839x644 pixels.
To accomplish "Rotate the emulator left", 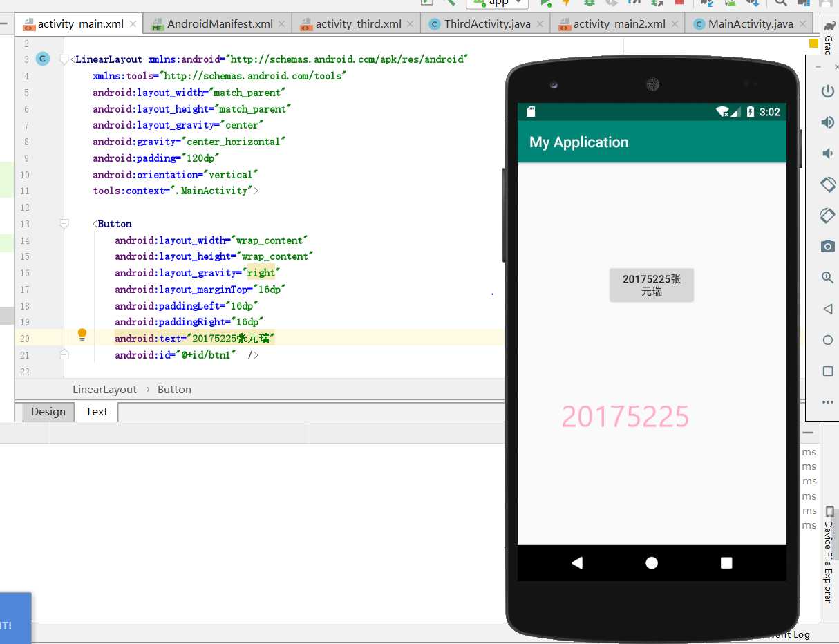I will point(827,184).
